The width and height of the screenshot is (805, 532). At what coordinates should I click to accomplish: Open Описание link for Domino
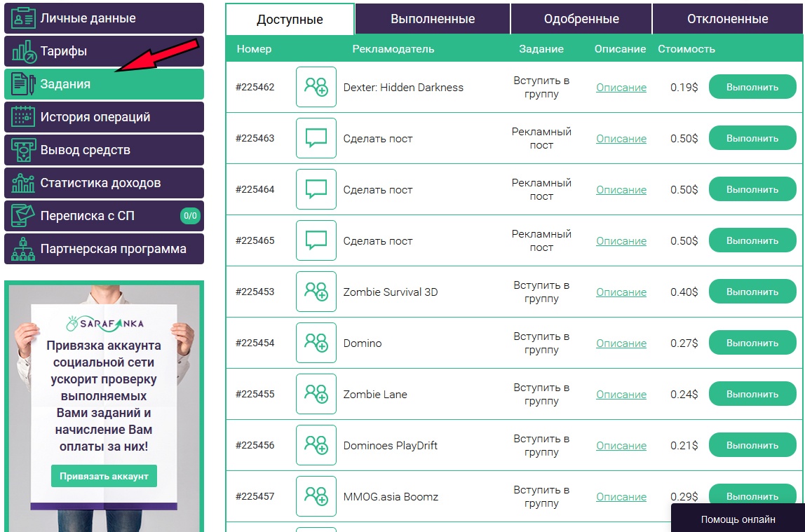tap(621, 343)
